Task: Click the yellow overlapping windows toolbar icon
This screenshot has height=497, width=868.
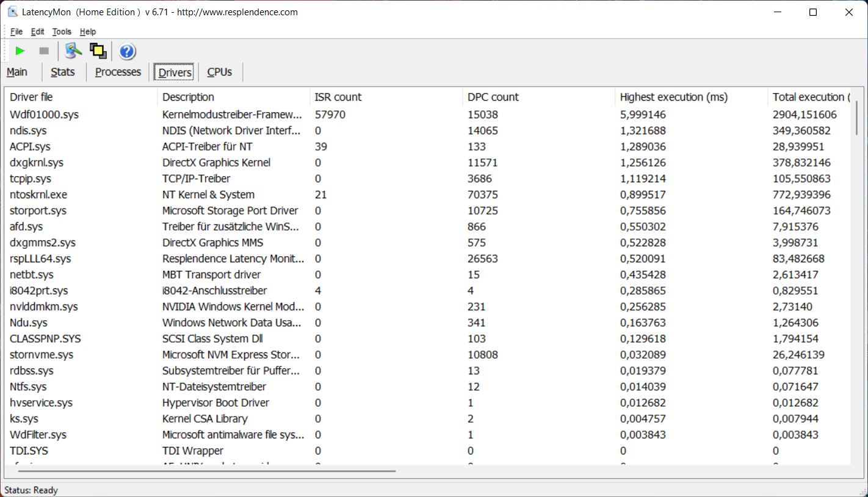Action: point(98,51)
